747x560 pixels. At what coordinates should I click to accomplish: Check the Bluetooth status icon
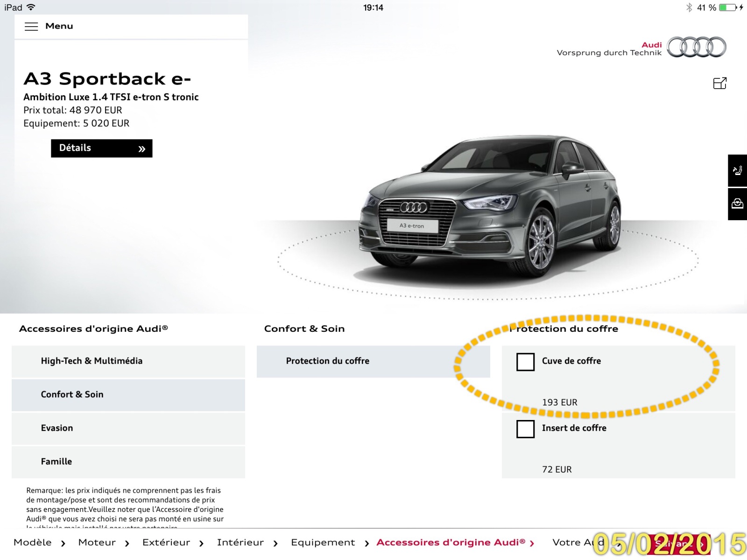coord(689,7)
